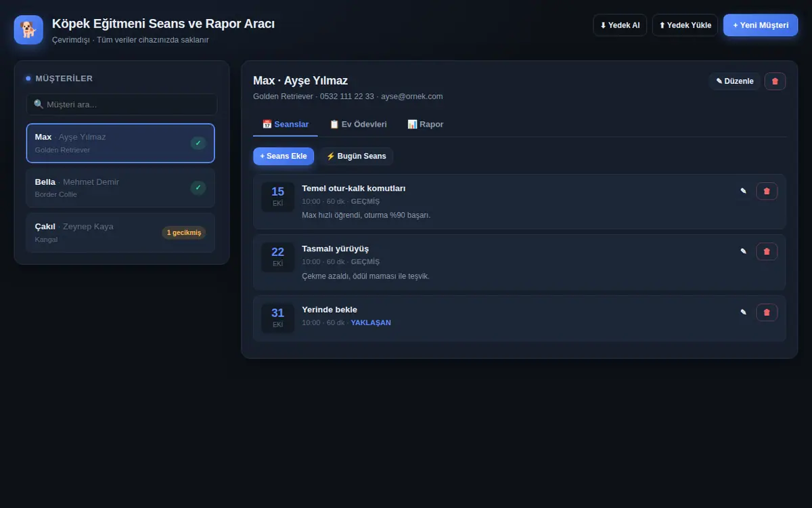This screenshot has width=812, height=508.
Task: Click note "Max hızlı öğrendi, oturma %90 başarı."
Action: (x=366, y=215)
